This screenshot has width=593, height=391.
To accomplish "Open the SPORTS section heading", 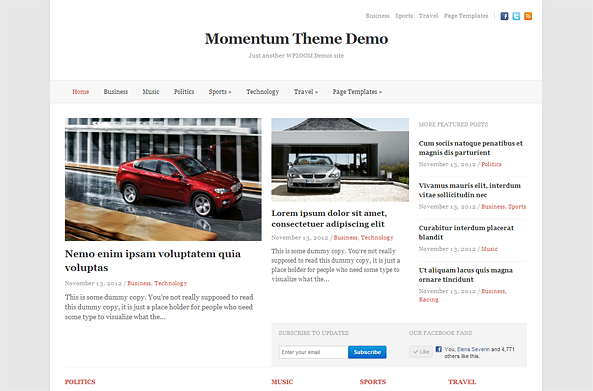I will [373, 382].
